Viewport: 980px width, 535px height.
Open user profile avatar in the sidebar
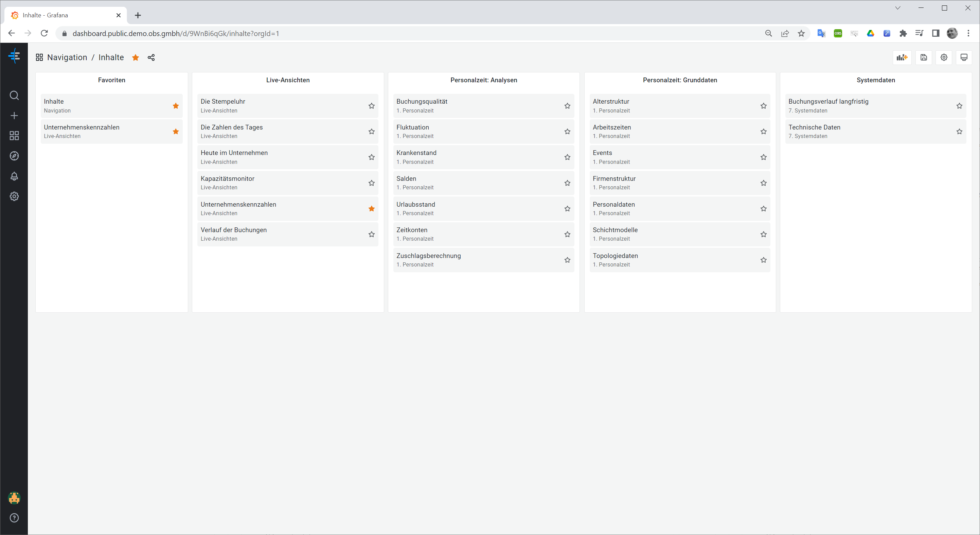14,498
